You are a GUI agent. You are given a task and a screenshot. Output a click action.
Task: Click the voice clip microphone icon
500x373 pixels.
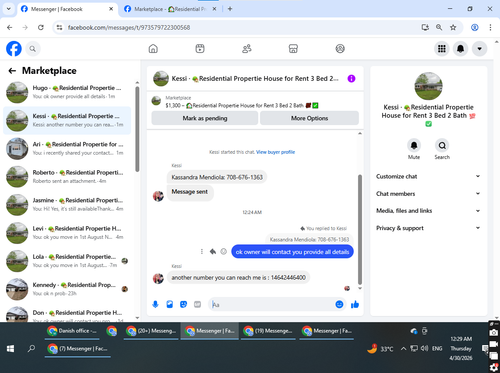tap(155, 304)
